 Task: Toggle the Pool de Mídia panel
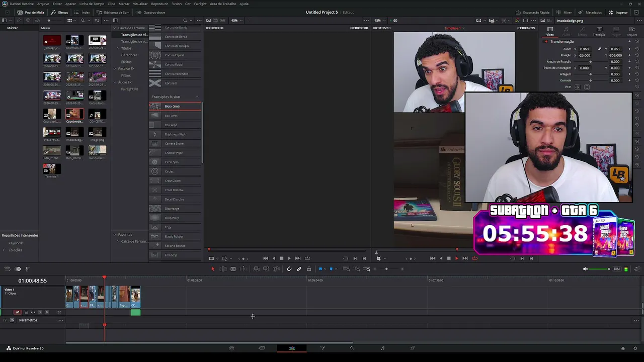point(31,12)
